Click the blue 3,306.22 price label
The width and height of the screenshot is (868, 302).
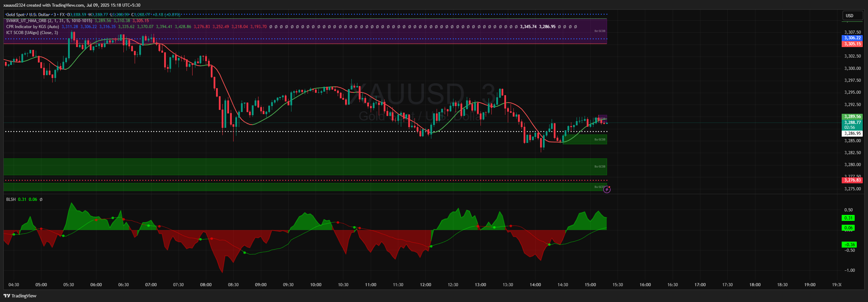(x=852, y=38)
